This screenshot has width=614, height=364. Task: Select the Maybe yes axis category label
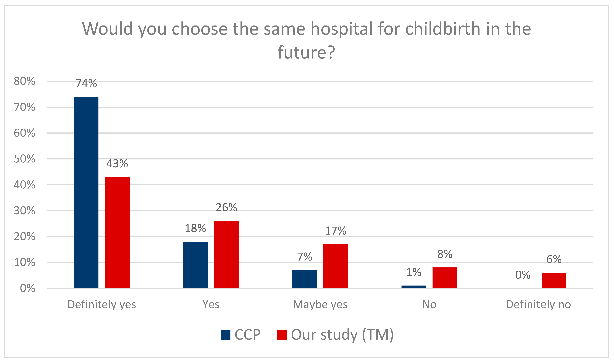[320, 305]
